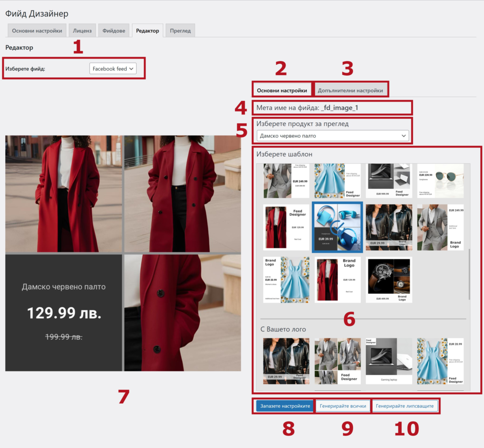Select blue dress template with Brand Logo heading
This screenshot has width=484, height=448.
(286, 279)
